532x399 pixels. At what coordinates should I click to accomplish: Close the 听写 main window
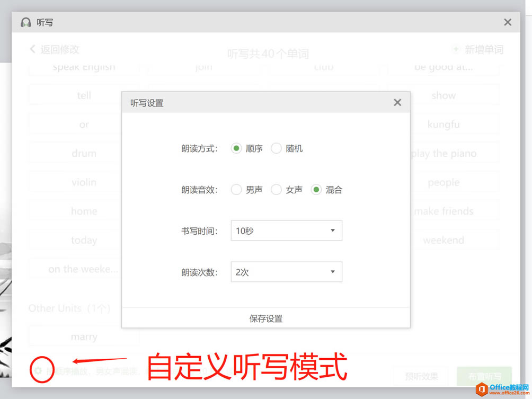pyautogui.click(x=508, y=22)
